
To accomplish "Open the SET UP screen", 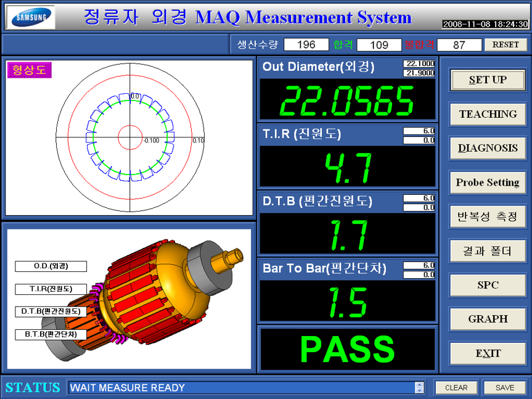I will (488, 80).
